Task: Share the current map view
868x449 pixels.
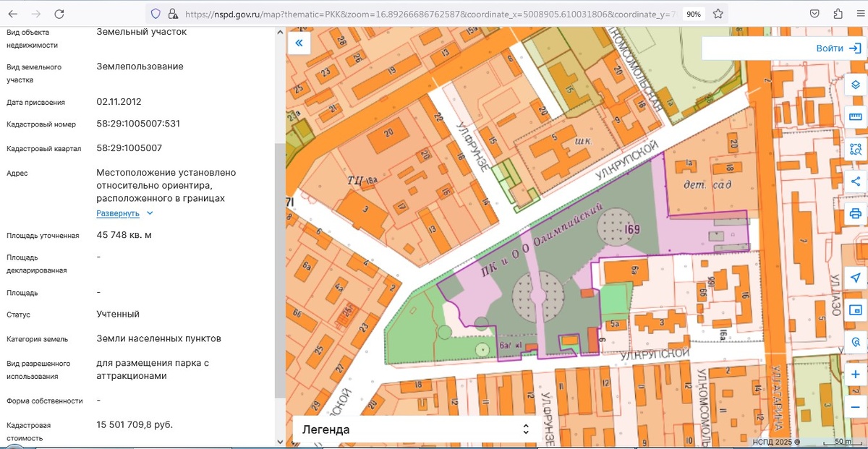Action: point(855,181)
